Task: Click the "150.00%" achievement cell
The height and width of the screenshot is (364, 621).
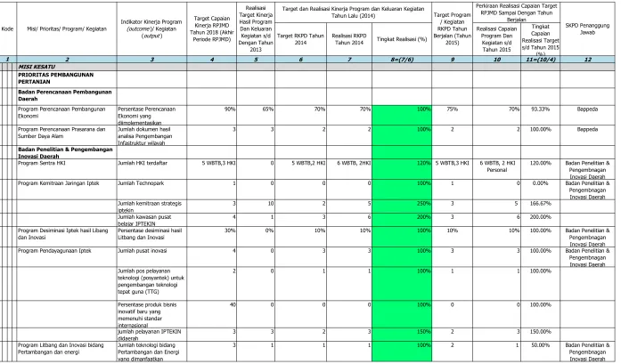Action: click(541, 335)
